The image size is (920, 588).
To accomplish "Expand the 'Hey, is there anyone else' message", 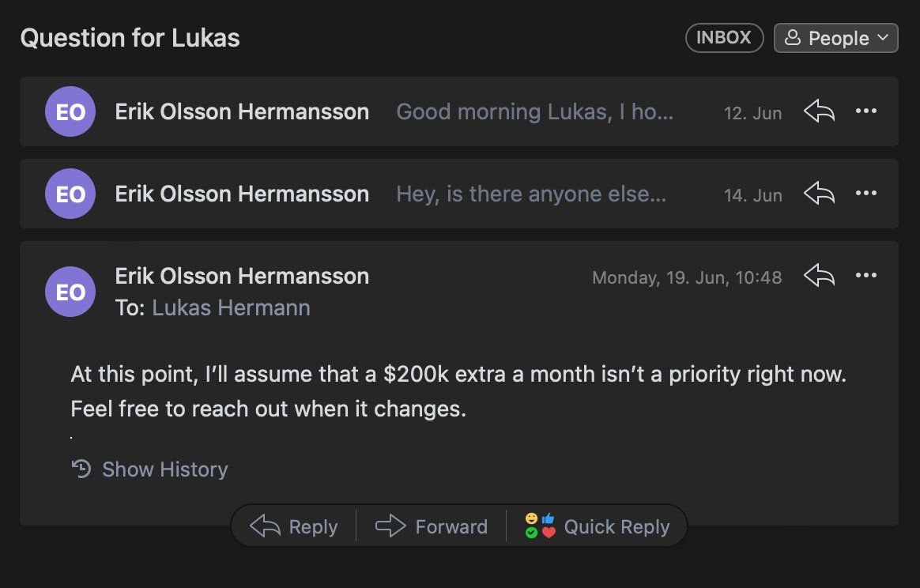I will coord(531,194).
